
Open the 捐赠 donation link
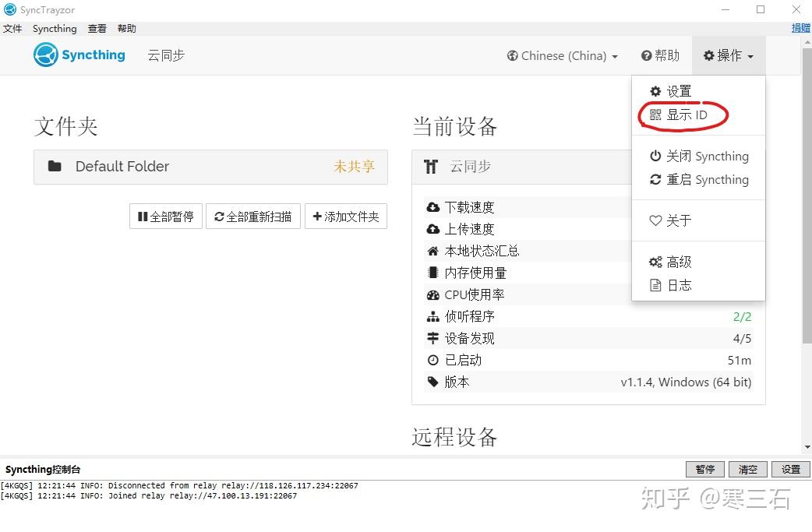[800, 28]
